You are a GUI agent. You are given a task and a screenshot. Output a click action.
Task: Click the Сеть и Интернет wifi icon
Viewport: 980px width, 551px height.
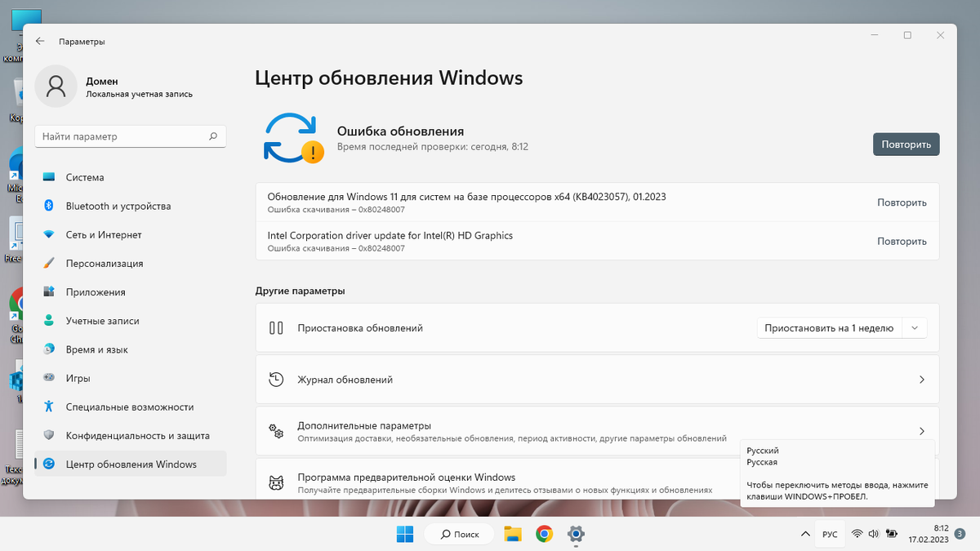(x=49, y=235)
